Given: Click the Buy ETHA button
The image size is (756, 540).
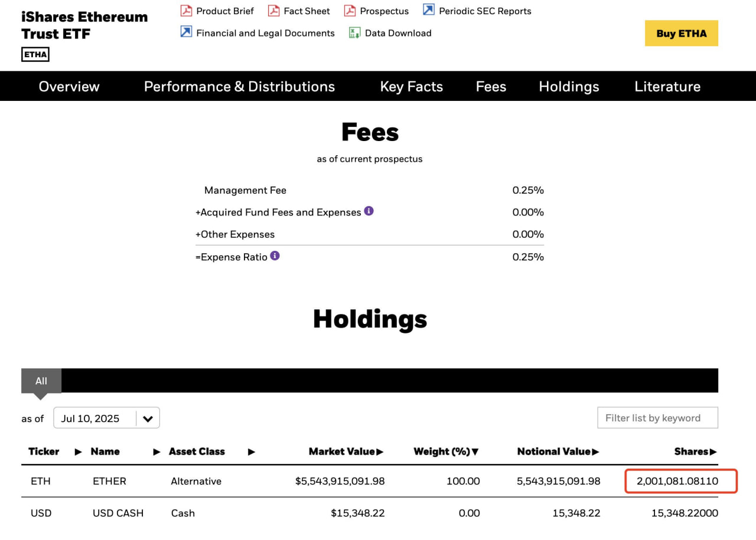Looking at the screenshot, I should pos(682,34).
